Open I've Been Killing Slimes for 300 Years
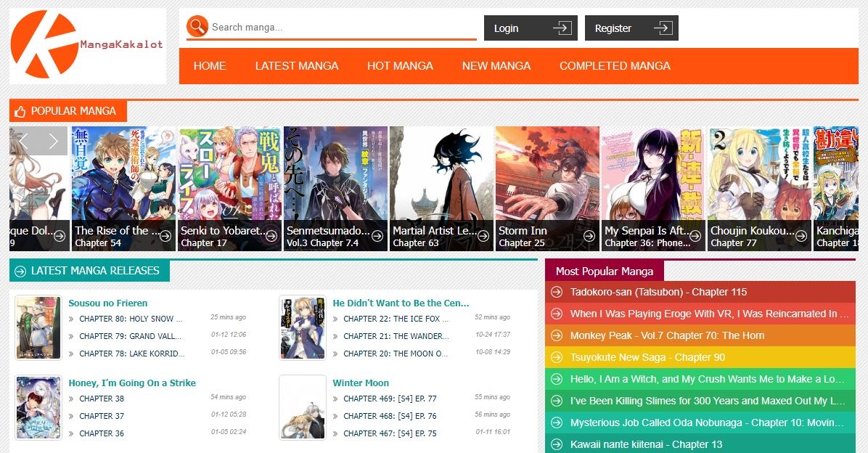Image resolution: width=868 pixels, height=453 pixels. coord(708,401)
